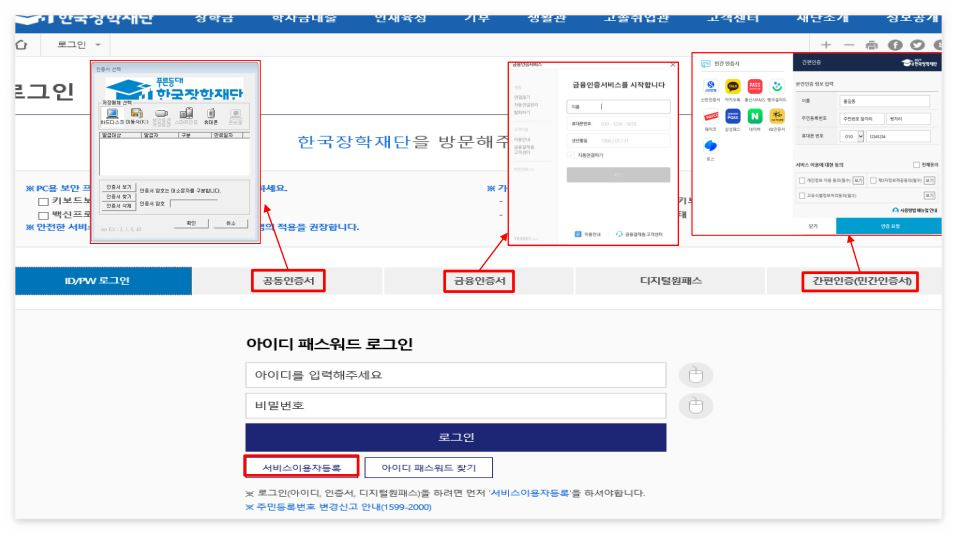Select the green smiley bank certificate icon

pyautogui.click(x=777, y=87)
